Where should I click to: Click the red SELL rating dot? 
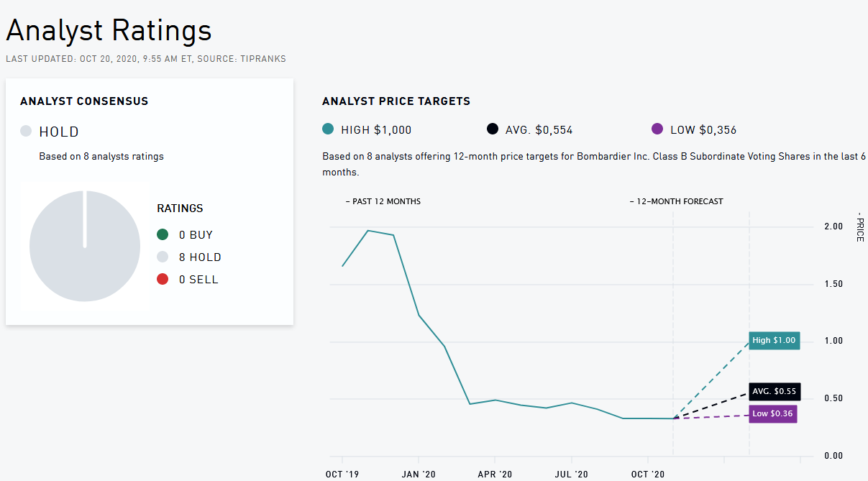pyautogui.click(x=163, y=279)
